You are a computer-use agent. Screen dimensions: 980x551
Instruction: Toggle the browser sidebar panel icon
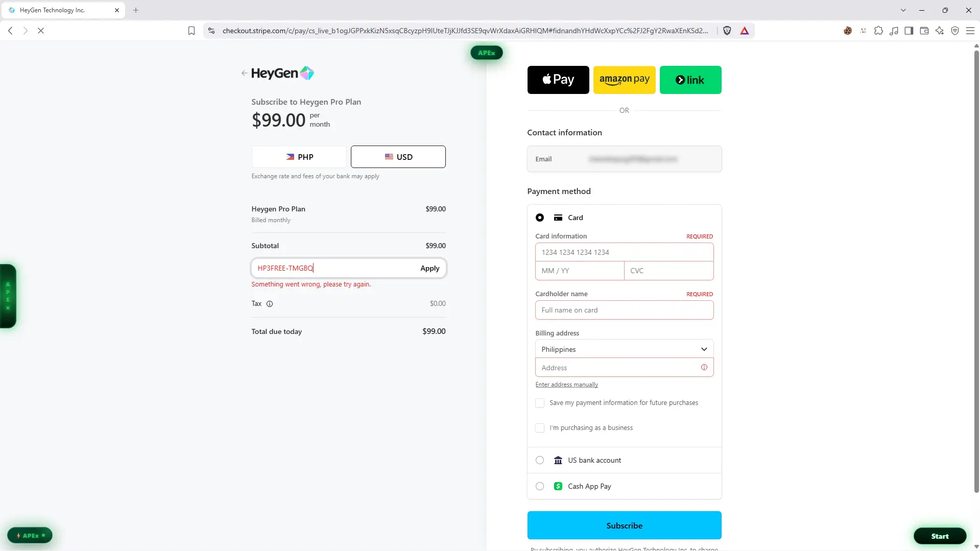[909, 31]
